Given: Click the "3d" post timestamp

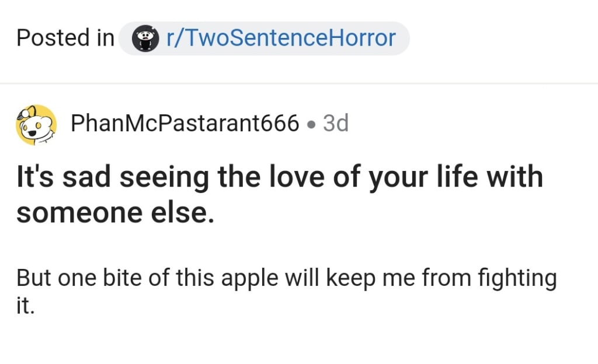Looking at the screenshot, I should pyautogui.click(x=335, y=124).
